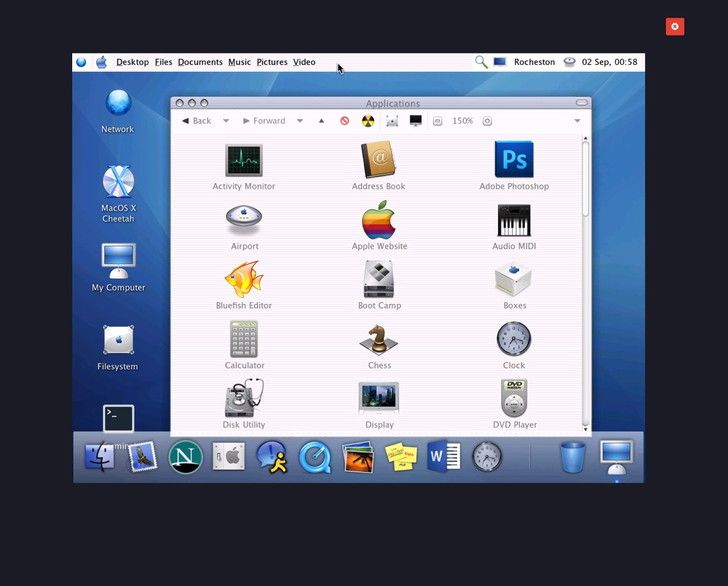Click the red stop loading icon
Screen dimensions: 728x586
[345, 121]
